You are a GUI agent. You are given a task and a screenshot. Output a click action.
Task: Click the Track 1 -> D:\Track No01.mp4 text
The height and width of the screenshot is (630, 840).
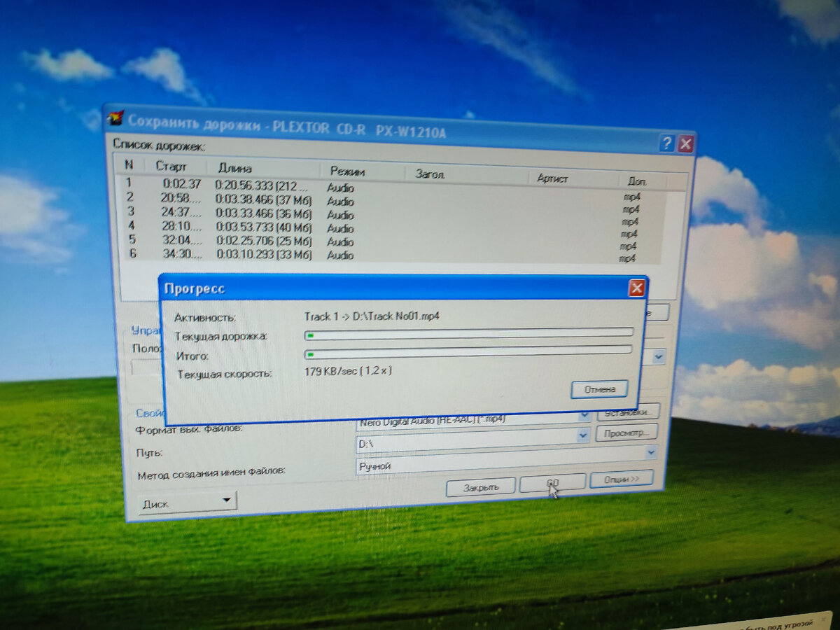[372, 316]
